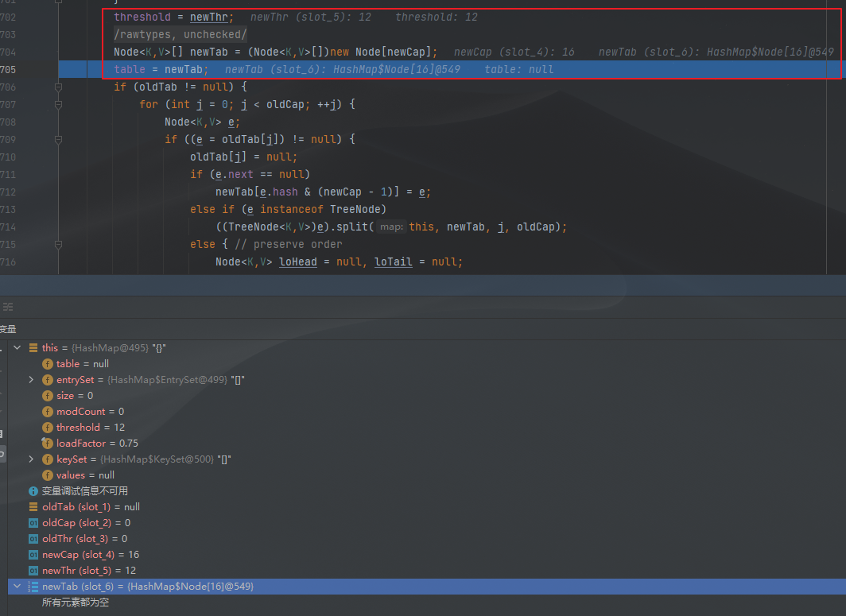846x616 pixels.
Task: Click the layout settings icon above the variables panel
Action: (8, 307)
